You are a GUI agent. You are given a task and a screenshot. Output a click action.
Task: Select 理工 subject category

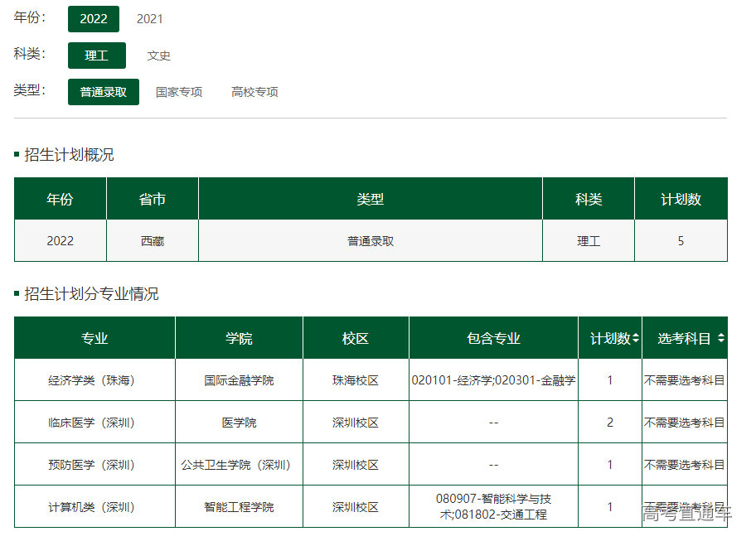click(97, 56)
